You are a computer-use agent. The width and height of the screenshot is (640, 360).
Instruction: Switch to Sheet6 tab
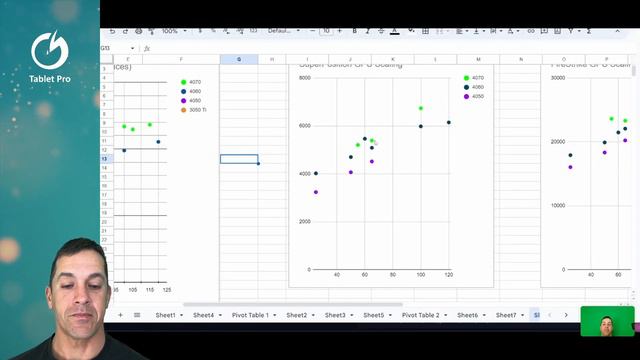pos(467,315)
